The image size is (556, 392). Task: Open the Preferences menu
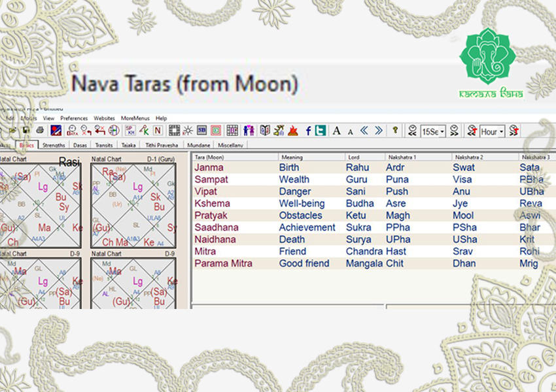point(74,118)
